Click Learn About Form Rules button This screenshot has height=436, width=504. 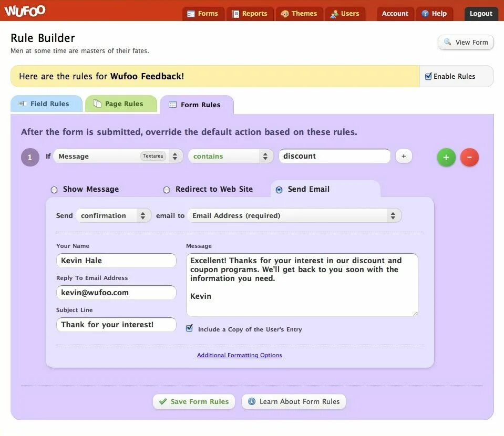(294, 402)
